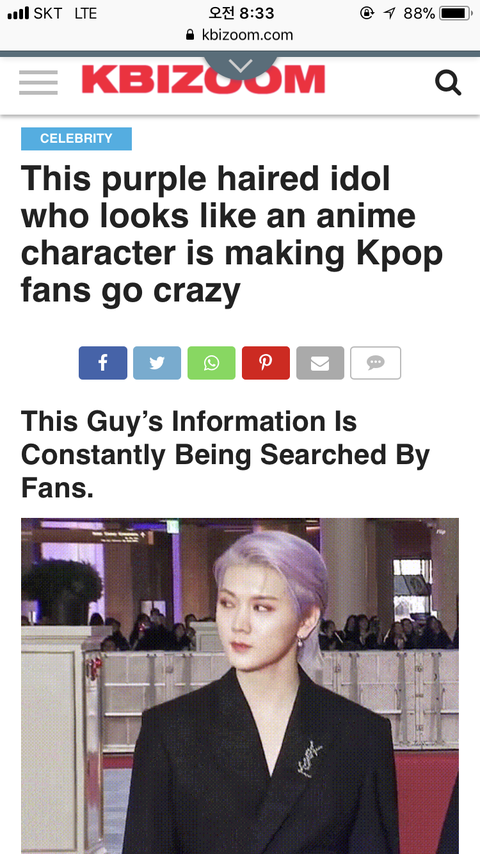This screenshot has width=480, height=854.
Task: Open the comments speech bubble
Action: [375, 363]
